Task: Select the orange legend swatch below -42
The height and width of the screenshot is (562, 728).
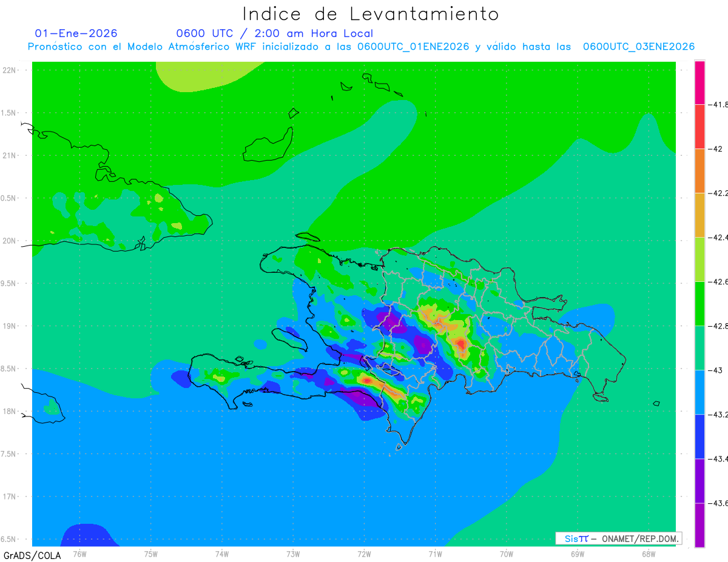Action: pos(699,170)
